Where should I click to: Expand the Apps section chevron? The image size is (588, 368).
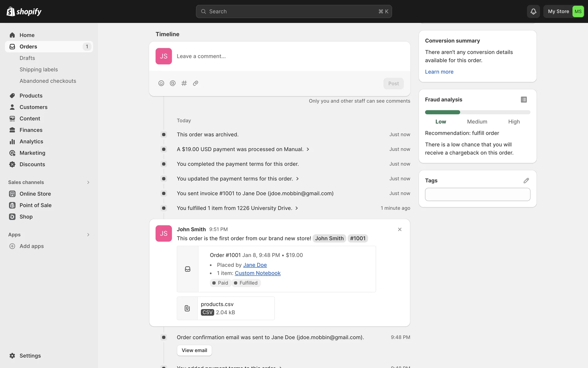88,235
